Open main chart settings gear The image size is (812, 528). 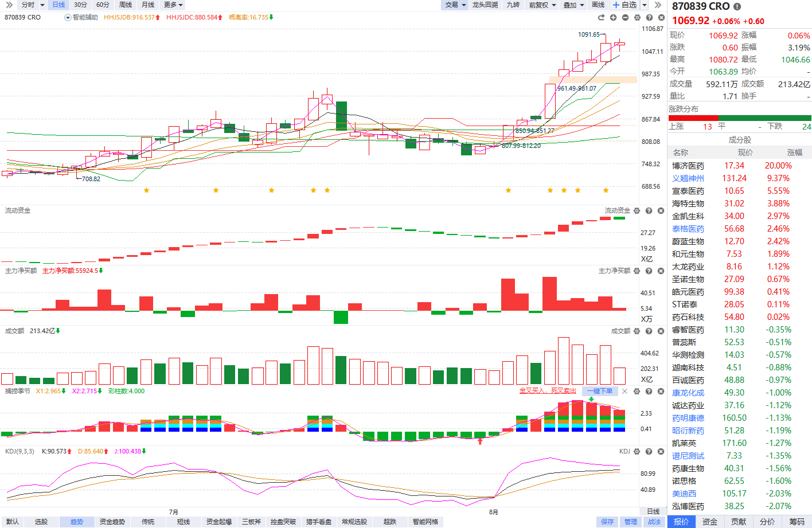point(637,17)
